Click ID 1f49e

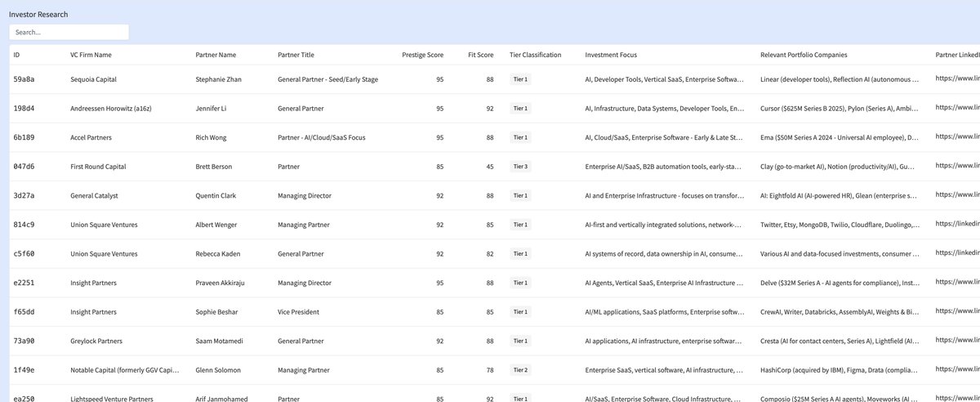click(x=24, y=370)
